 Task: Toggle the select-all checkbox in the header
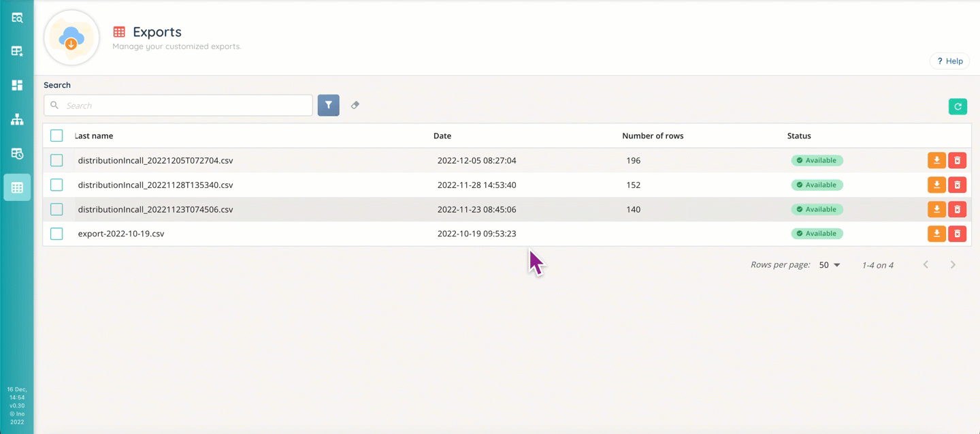coord(56,136)
